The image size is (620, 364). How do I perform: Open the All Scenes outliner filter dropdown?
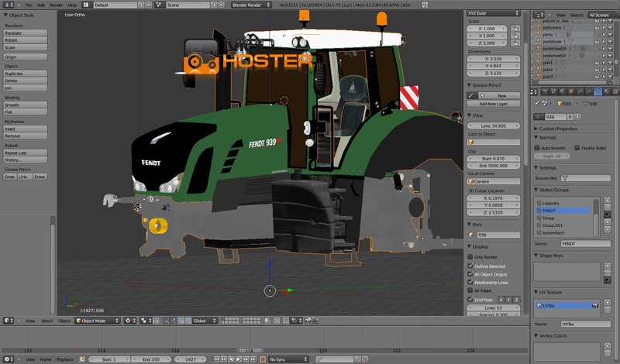click(603, 15)
